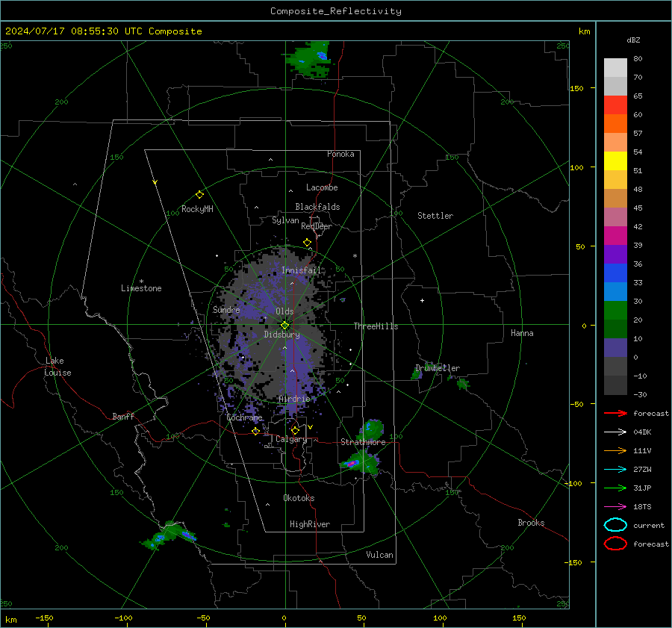Click the purple 0 dBZ color swatch

[x=615, y=348]
